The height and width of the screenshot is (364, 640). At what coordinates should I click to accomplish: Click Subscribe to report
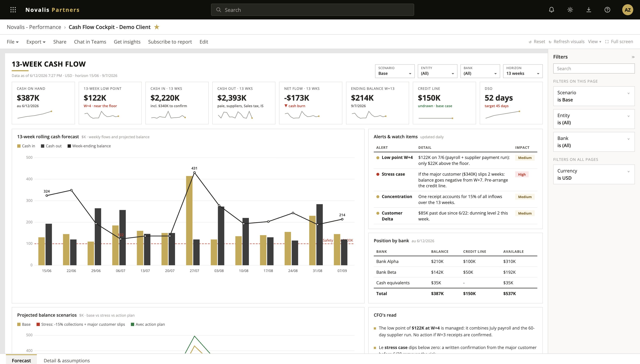point(170,42)
